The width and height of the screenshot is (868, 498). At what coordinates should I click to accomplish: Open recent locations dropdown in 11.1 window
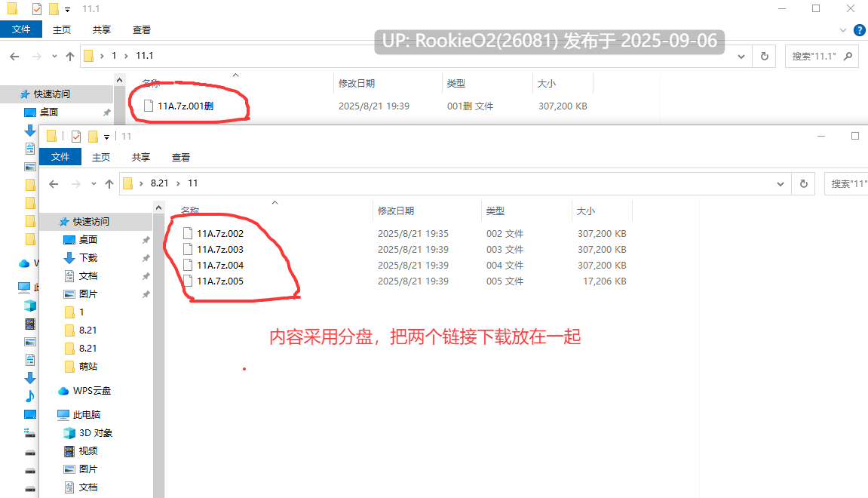[x=54, y=56]
